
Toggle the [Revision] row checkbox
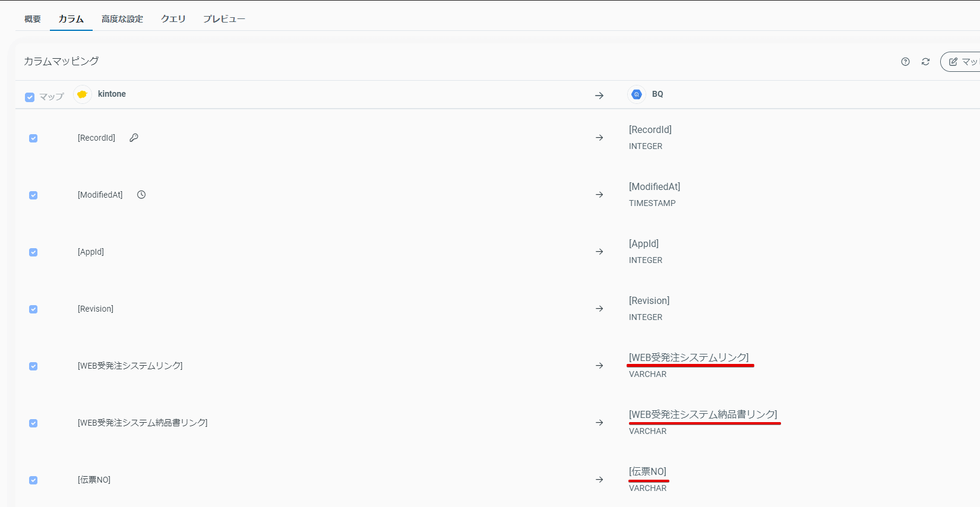(33, 309)
